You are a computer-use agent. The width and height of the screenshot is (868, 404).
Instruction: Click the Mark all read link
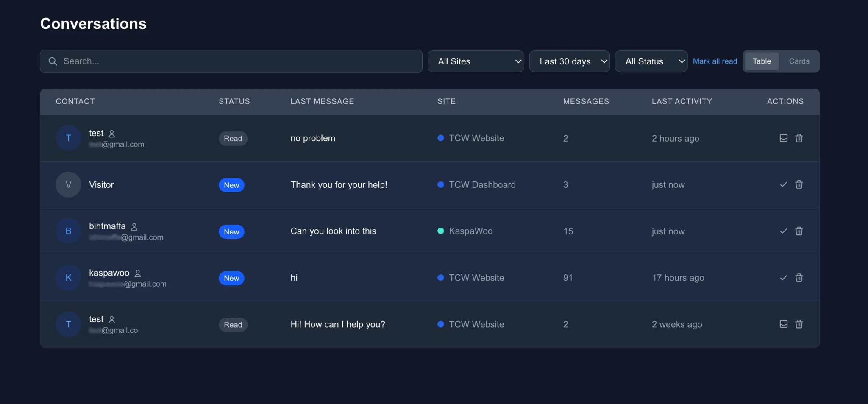tap(715, 61)
